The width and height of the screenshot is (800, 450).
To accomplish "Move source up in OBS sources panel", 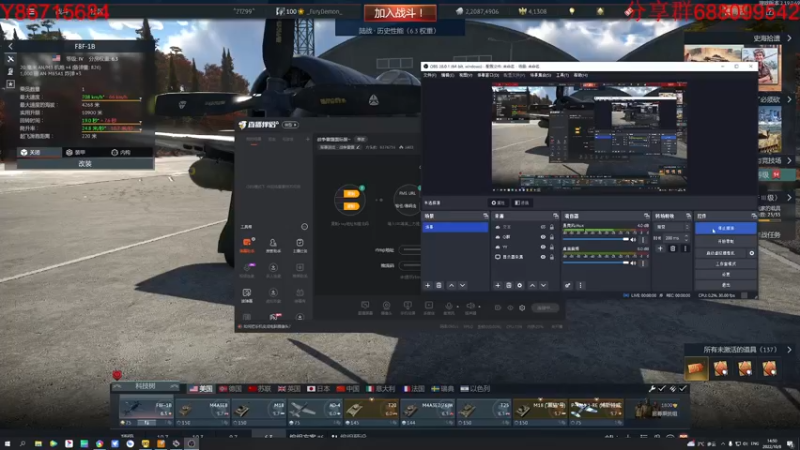I will click(532, 286).
